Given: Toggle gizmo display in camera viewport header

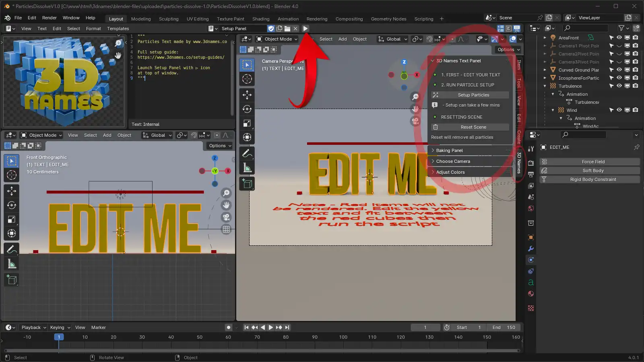Looking at the screenshot, I should [x=495, y=39].
